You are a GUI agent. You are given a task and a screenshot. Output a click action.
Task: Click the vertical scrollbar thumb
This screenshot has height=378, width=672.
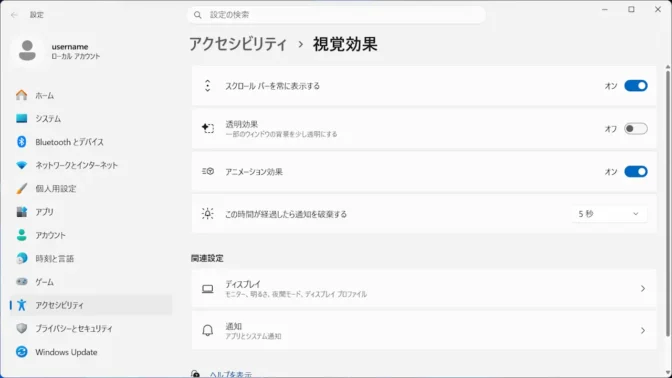(x=668, y=204)
